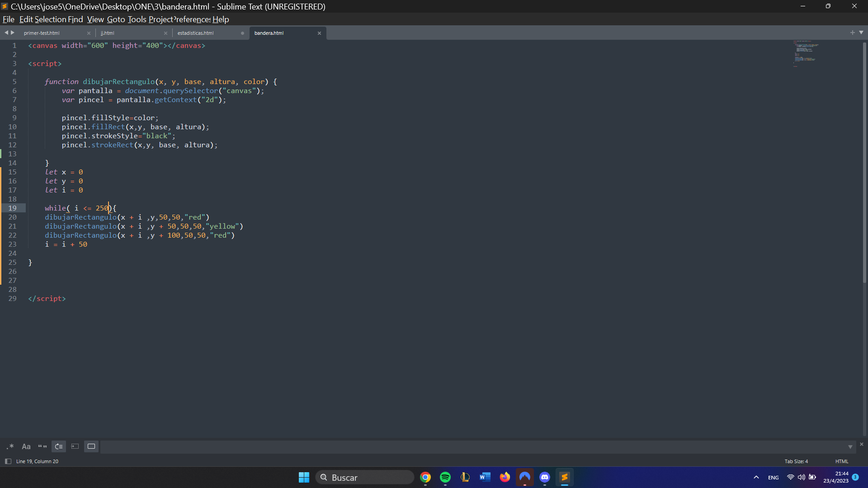Close the primer-test.html tab
The image size is (868, 488).
click(89, 33)
